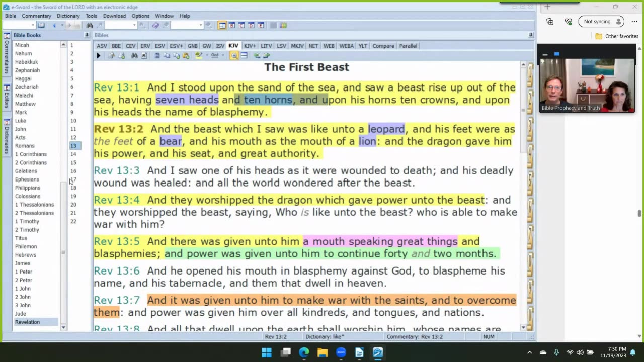The image size is (644, 362).
Task: Click the first commentary marker icon beside Rev 13:1
Action: click(x=530, y=75)
